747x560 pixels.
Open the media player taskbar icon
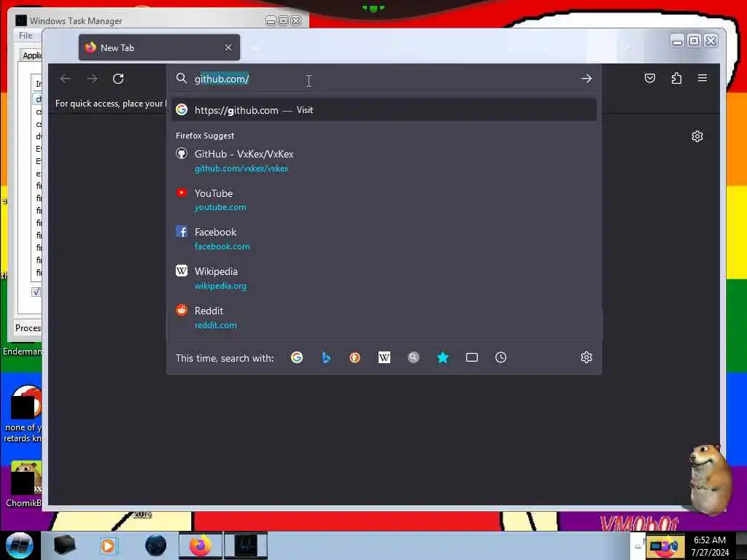[108, 545]
